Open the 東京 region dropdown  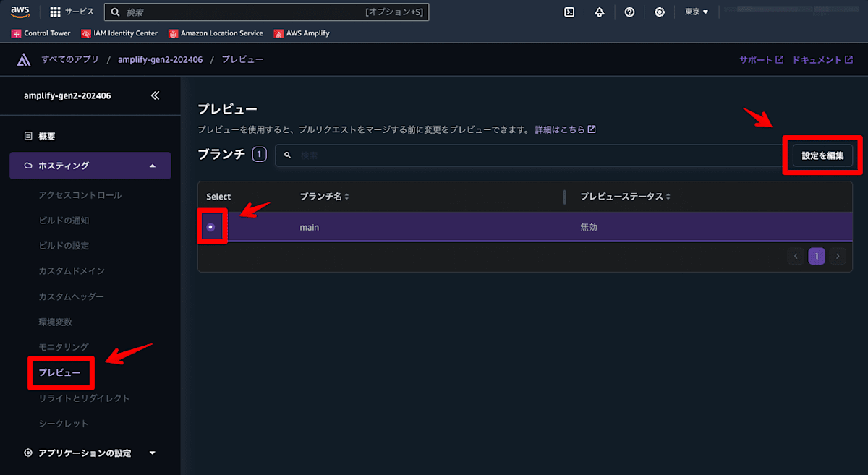click(x=697, y=12)
